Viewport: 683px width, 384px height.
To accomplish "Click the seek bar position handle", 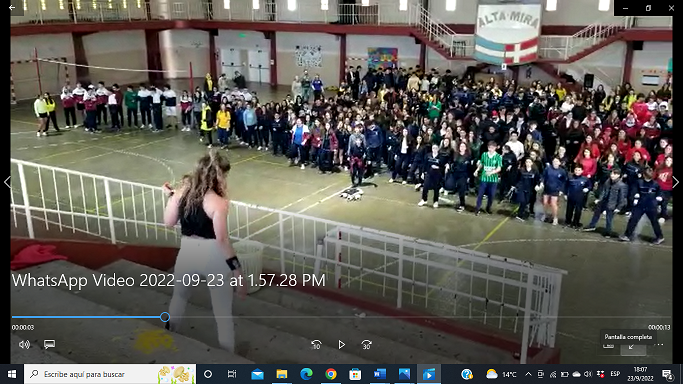I will pos(165,317).
